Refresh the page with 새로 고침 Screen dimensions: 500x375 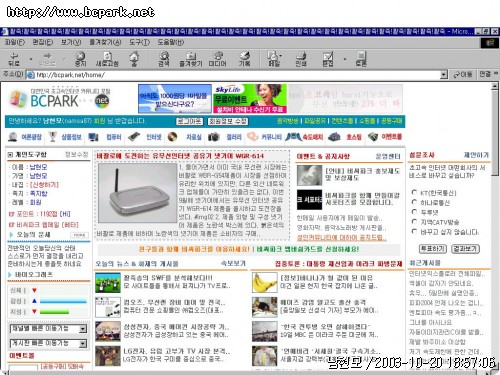pyautogui.click(x=107, y=59)
